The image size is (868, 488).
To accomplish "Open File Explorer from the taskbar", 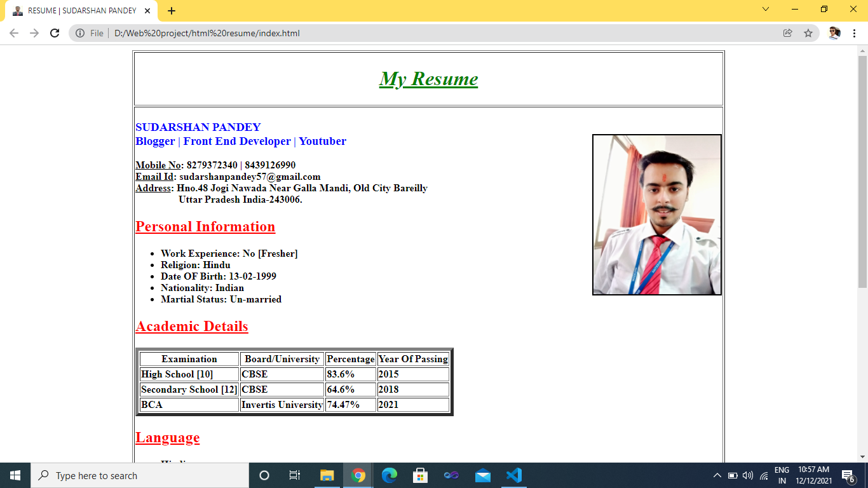I will 327,475.
